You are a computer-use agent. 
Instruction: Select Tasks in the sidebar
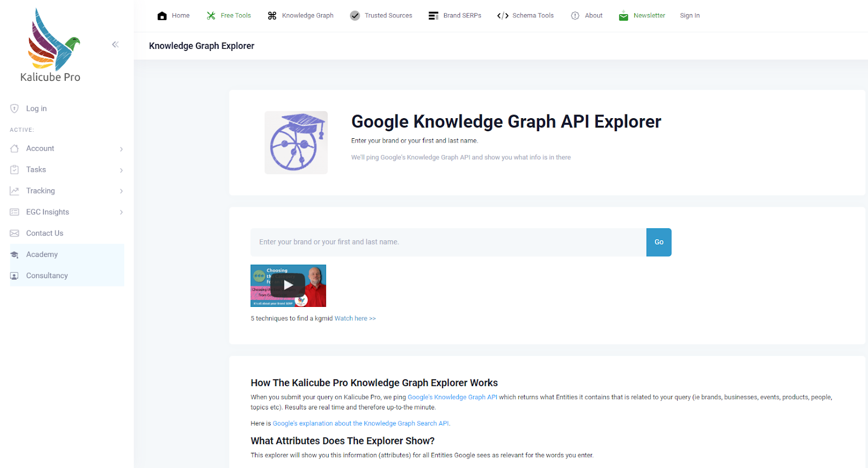point(36,170)
